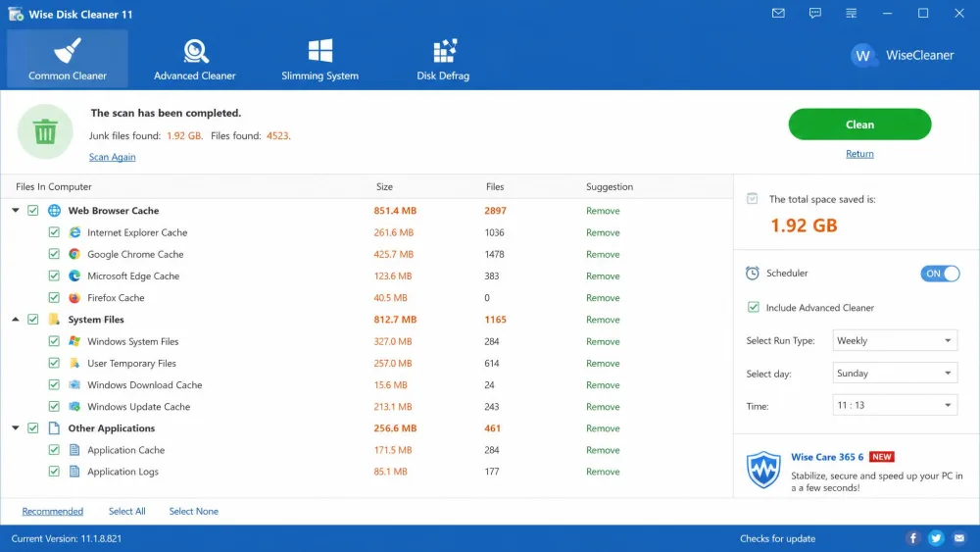
Task: Click the Suggestion column header
Action: click(x=610, y=187)
